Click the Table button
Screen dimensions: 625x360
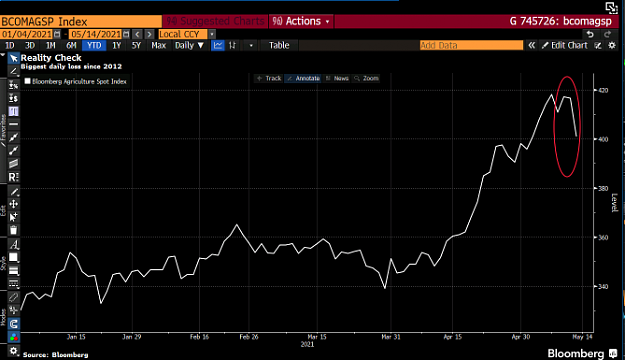click(x=279, y=45)
